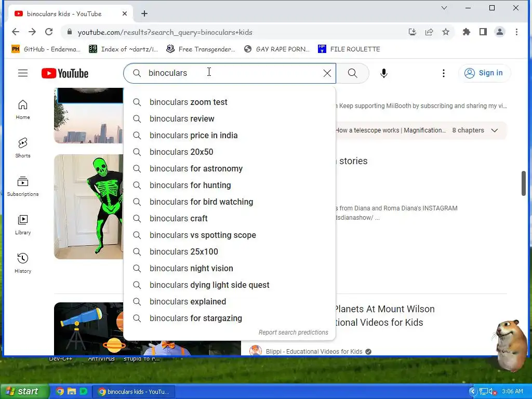Bookmark this page with the star
Screen dimensions: 532x399
pyautogui.click(x=445, y=32)
